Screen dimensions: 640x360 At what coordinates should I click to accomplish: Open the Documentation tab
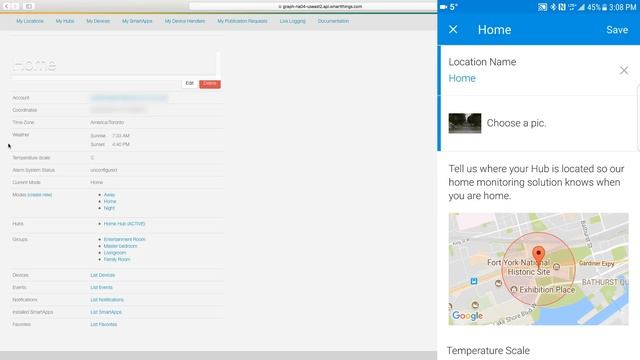click(x=333, y=21)
